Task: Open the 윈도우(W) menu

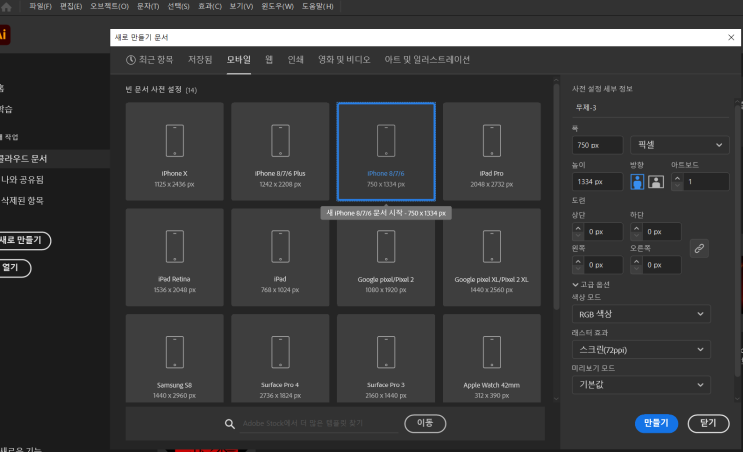Action: coord(278,7)
